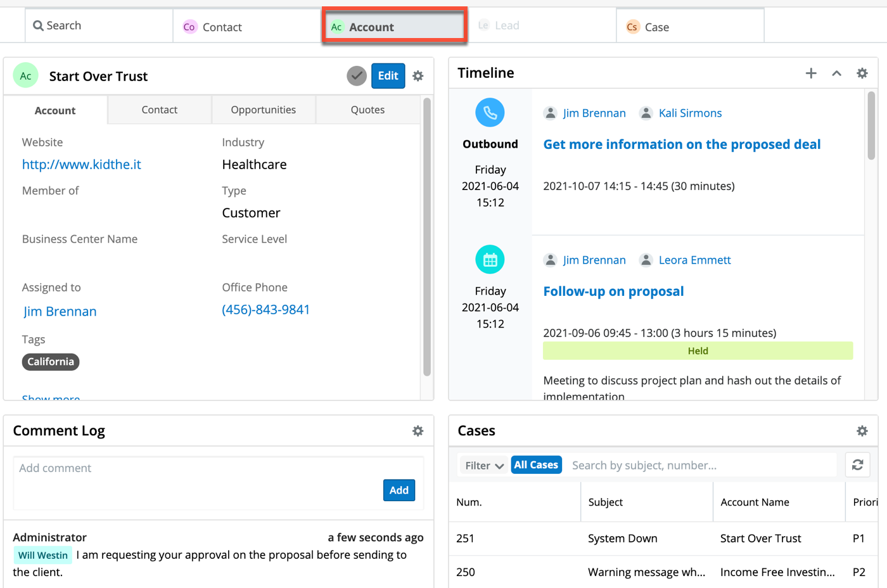887x588 pixels.
Task: Toggle the All Cases filter pill
Action: pos(536,465)
